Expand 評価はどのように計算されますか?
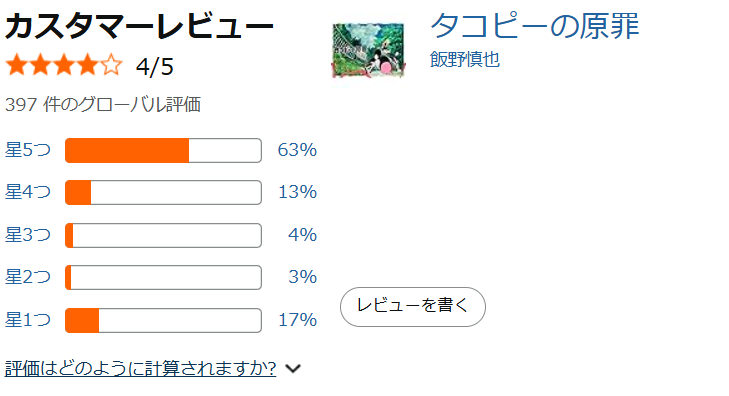 (140, 369)
